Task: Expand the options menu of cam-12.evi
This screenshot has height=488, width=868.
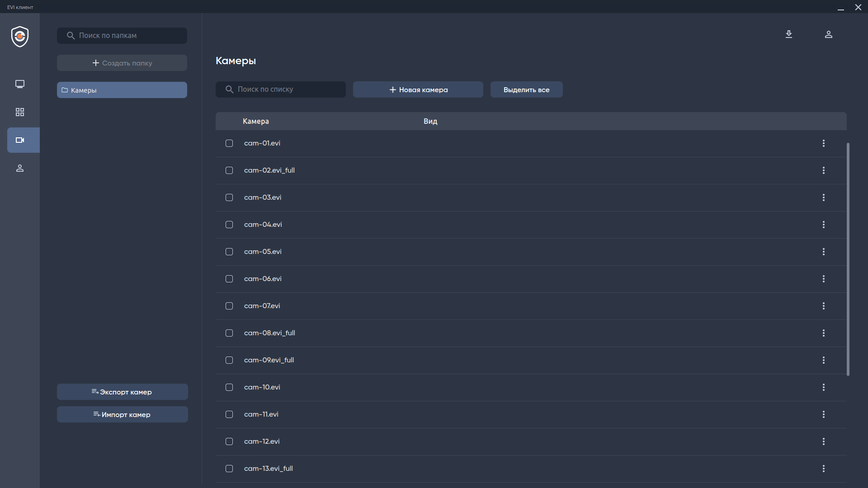Action: click(x=824, y=441)
